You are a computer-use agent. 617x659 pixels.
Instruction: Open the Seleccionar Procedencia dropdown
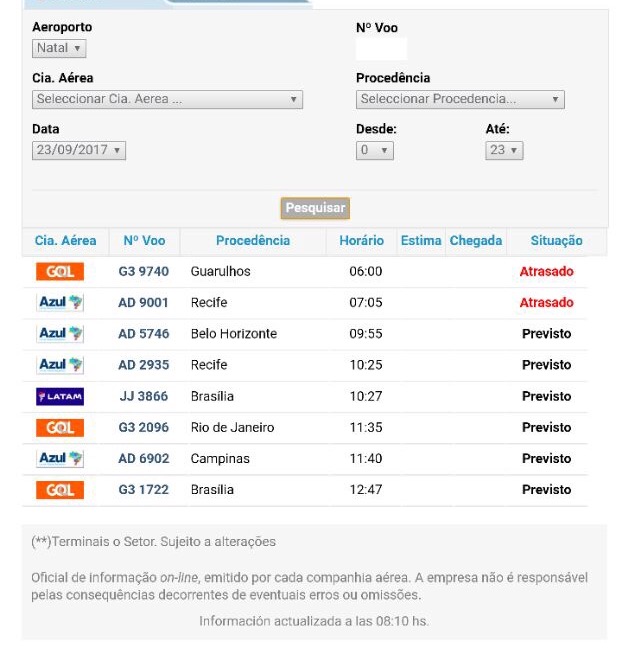pyautogui.click(x=460, y=100)
